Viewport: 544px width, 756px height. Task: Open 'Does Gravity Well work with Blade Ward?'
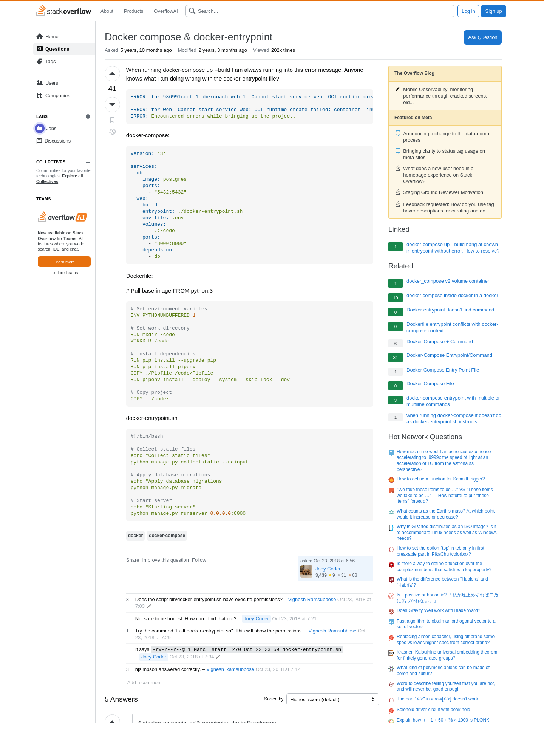439,610
